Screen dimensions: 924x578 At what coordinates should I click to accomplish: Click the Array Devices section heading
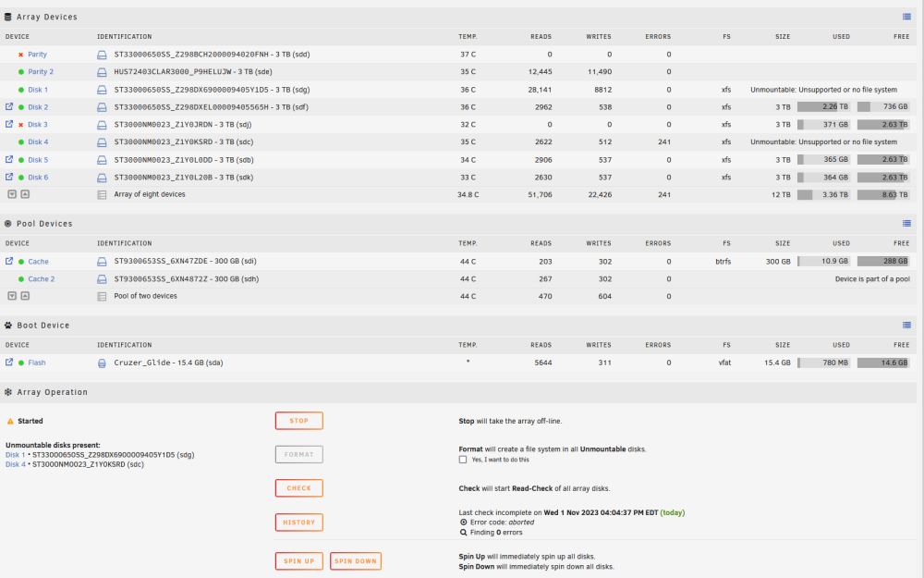click(x=46, y=17)
